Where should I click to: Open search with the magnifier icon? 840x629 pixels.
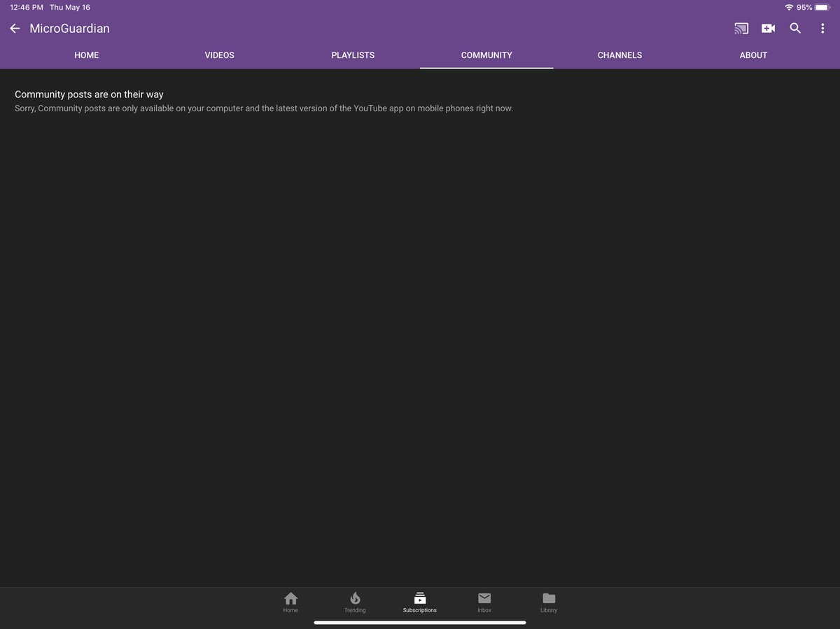click(x=795, y=29)
